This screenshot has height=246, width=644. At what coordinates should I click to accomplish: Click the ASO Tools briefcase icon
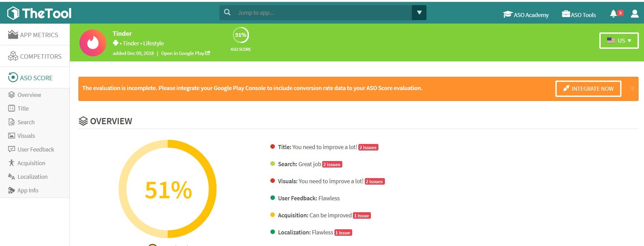[566, 14]
